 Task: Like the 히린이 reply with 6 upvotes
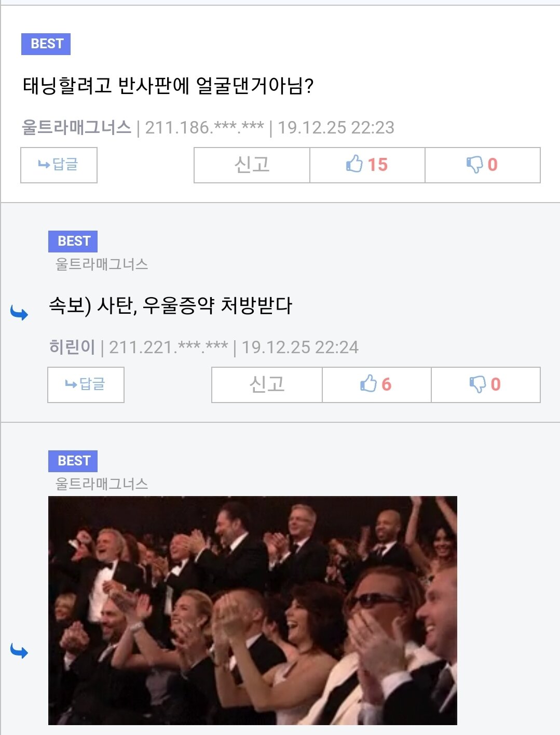pyautogui.click(x=376, y=384)
